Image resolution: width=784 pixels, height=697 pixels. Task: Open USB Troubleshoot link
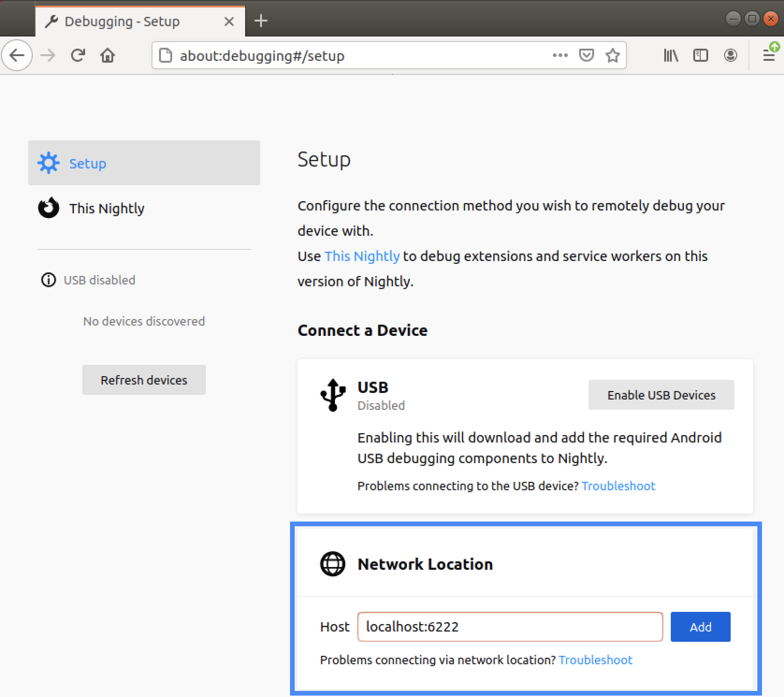coord(618,486)
